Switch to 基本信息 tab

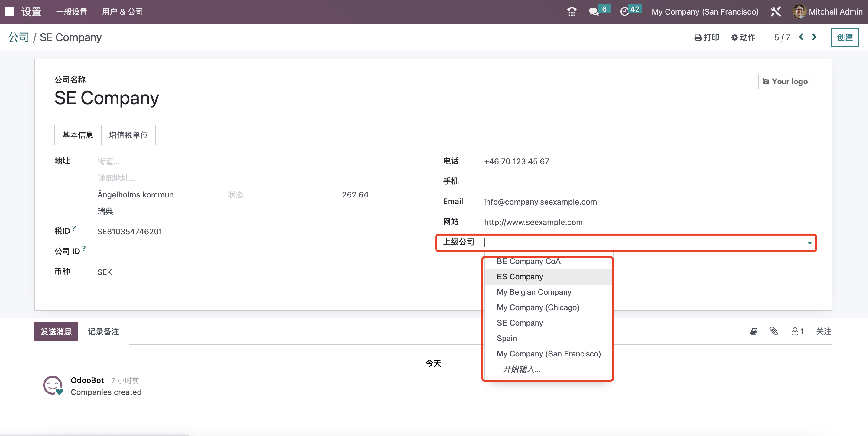[x=78, y=135]
